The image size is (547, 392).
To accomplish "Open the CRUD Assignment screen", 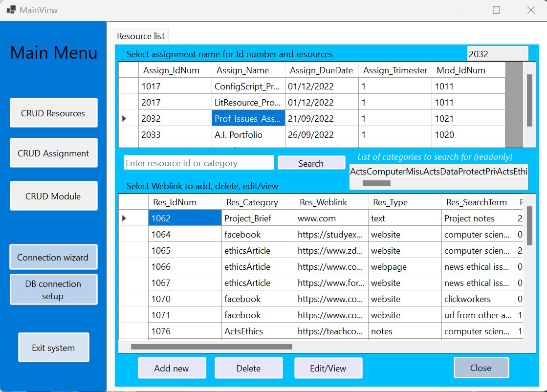I will tap(53, 153).
